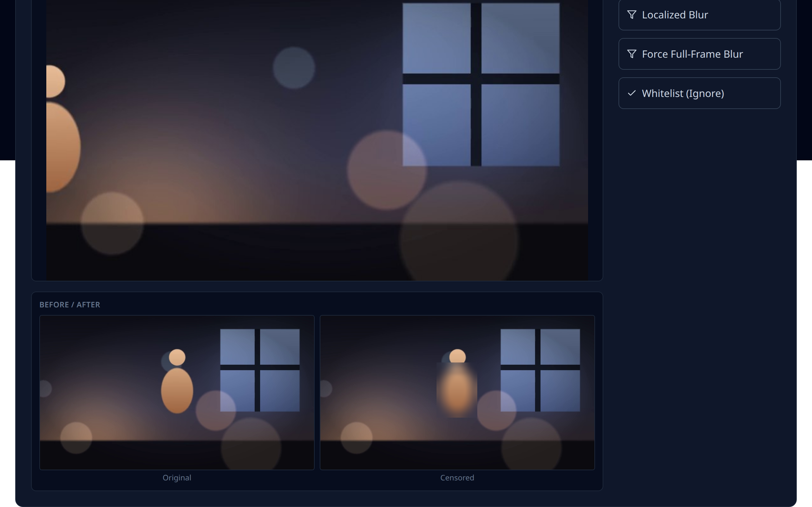Viewport: 812px width, 507px height.
Task: Click the funnel icon beside Localized Blur
Action: (x=632, y=15)
